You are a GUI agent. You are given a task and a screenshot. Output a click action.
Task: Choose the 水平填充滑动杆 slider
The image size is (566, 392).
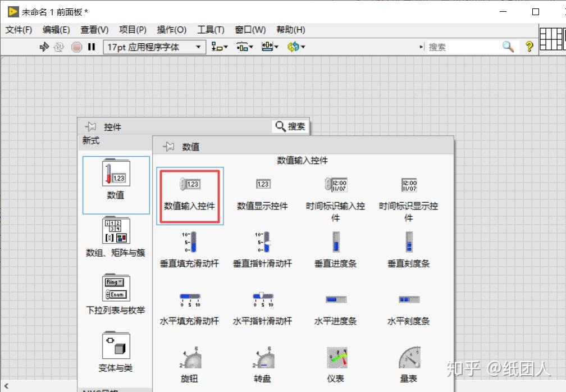pyautogui.click(x=190, y=309)
